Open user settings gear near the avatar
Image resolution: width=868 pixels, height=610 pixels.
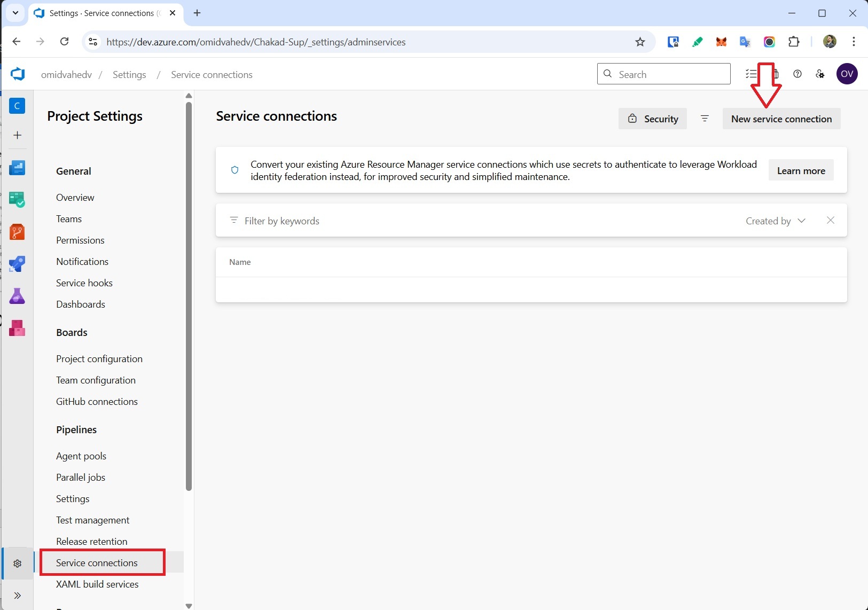820,74
